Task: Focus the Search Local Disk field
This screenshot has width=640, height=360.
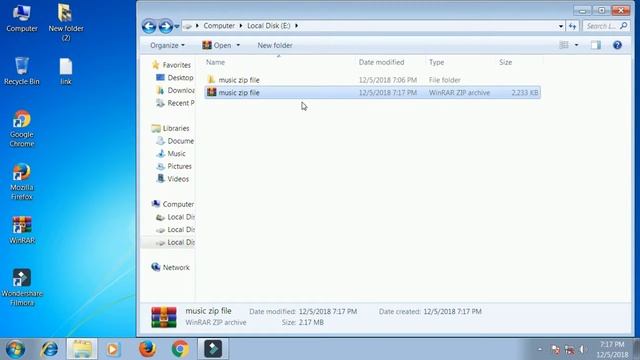Action: pyautogui.click(x=606, y=26)
